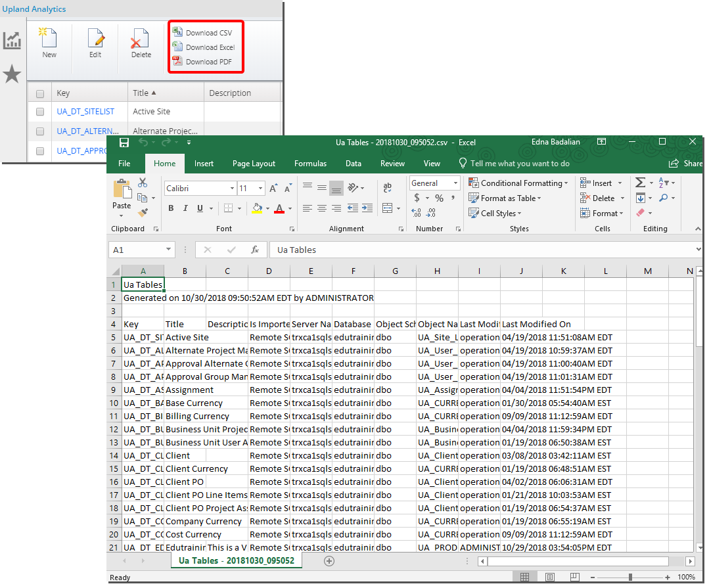Switch to the Insert ribbon tab
The width and height of the screenshot is (709, 588).
click(204, 164)
